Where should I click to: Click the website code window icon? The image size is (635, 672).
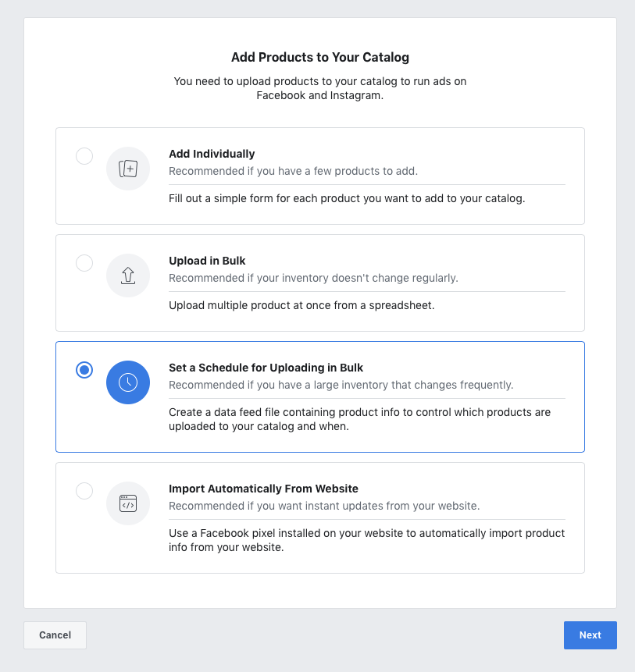point(128,503)
